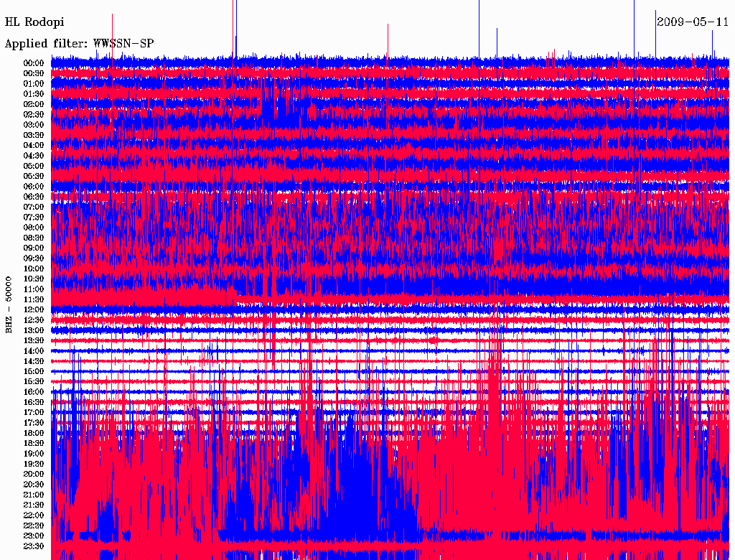Choose the 08:30 time row label
This screenshot has width=735, height=560.
(x=34, y=238)
